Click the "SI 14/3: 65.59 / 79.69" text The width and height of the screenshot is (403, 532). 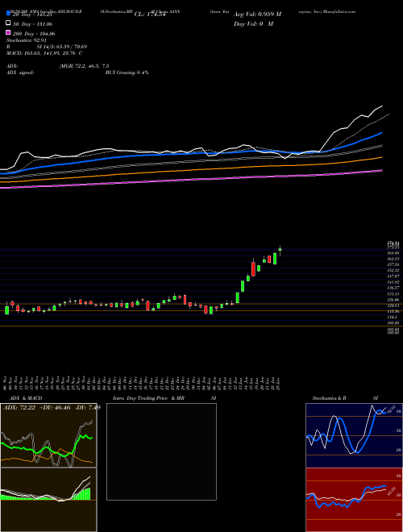pos(62,47)
